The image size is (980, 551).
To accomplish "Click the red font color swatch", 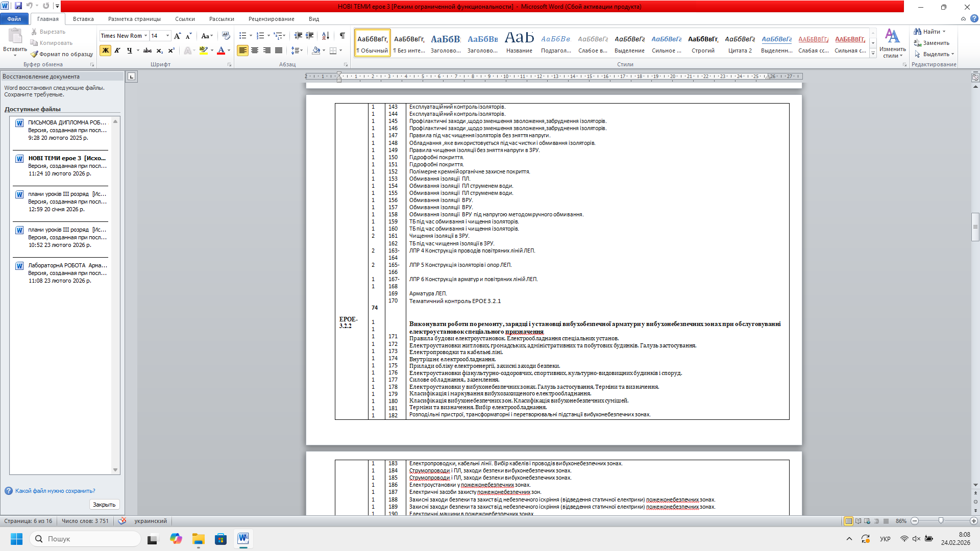I will pos(221,51).
